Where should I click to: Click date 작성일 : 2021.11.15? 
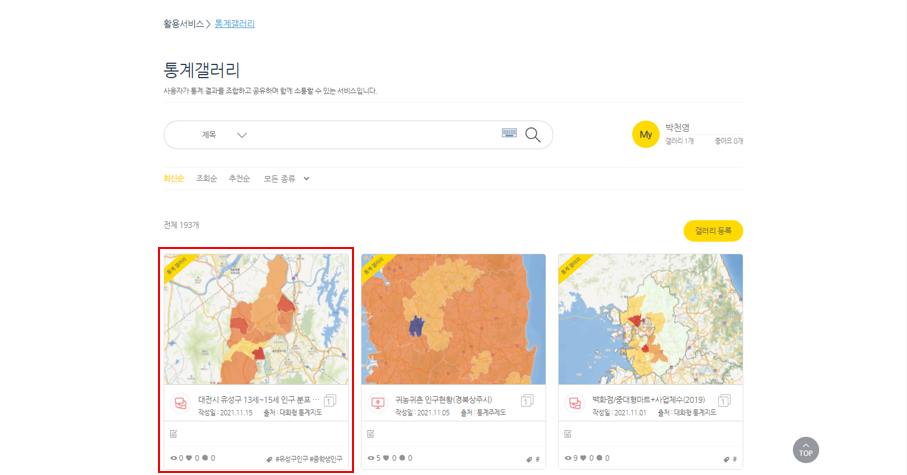225,413
